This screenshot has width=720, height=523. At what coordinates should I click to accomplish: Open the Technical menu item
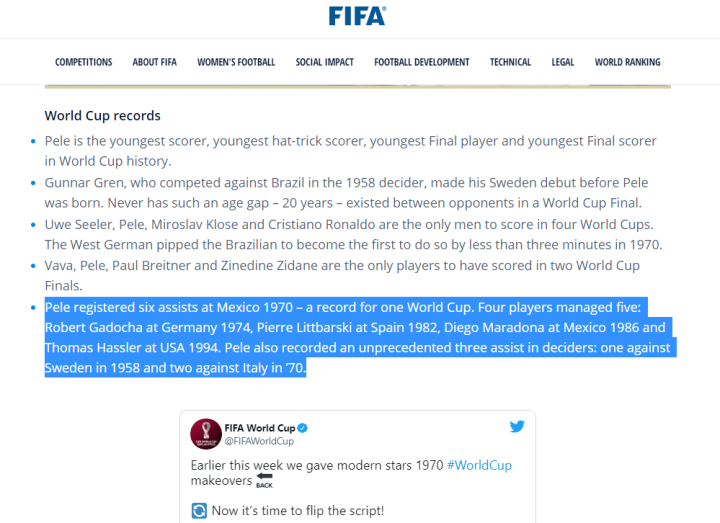(x=510, y=62)
